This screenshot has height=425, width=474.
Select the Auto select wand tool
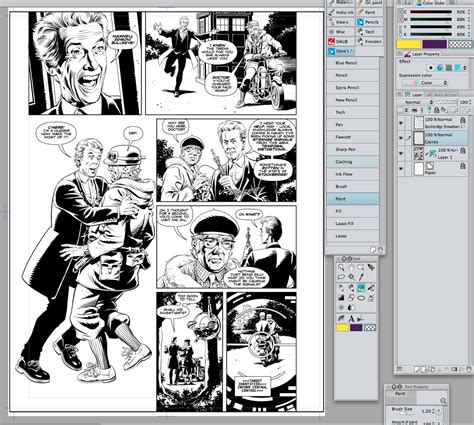351,277
